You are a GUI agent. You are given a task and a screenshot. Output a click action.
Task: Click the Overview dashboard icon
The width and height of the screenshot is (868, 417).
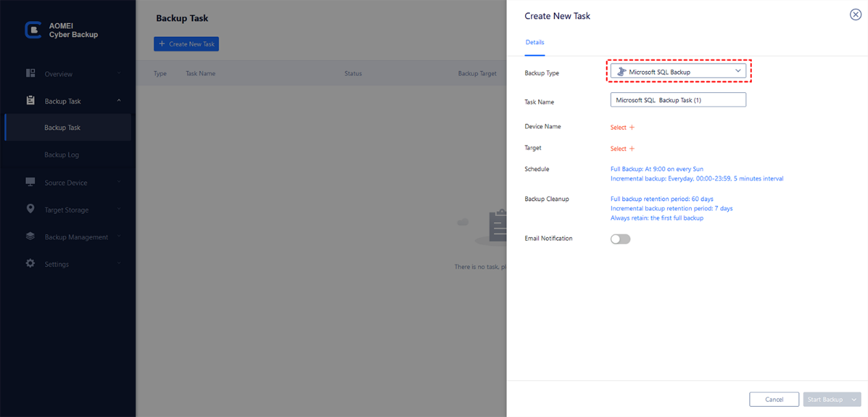(31, 73)
